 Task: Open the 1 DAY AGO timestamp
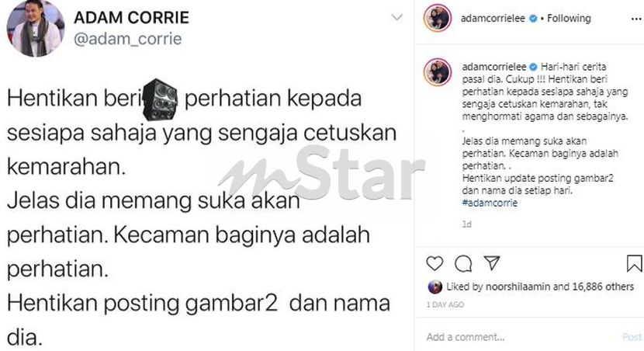point(445,304)
